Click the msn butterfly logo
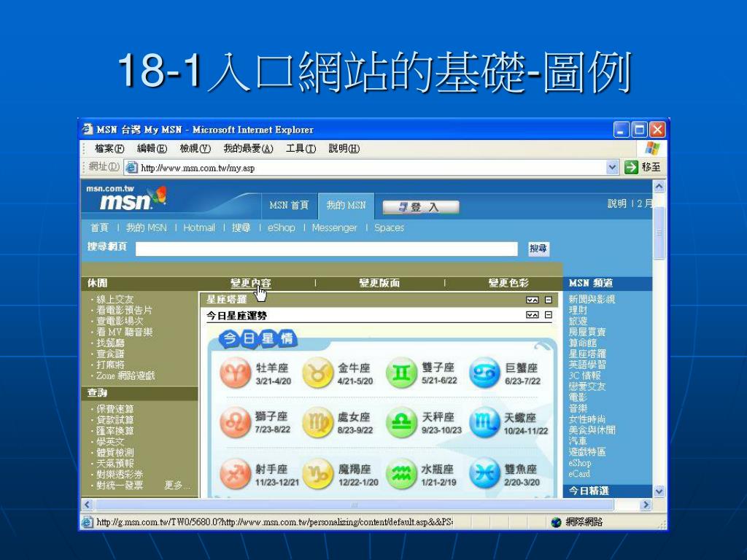The width and height of the screenshot is (747, 560). (158, 195)
